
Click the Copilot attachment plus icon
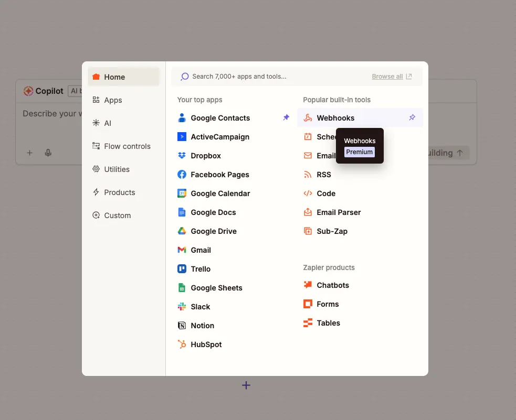click(29, 153)
